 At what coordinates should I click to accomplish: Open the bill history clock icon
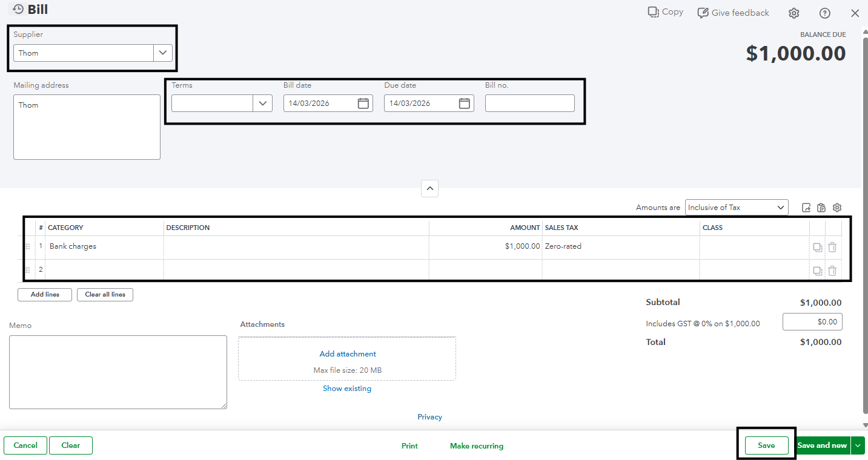[18, 9]
